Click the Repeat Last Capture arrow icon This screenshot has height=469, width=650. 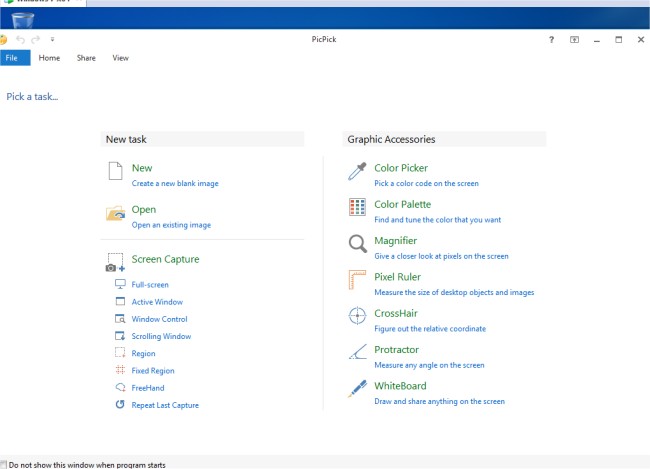120,404
